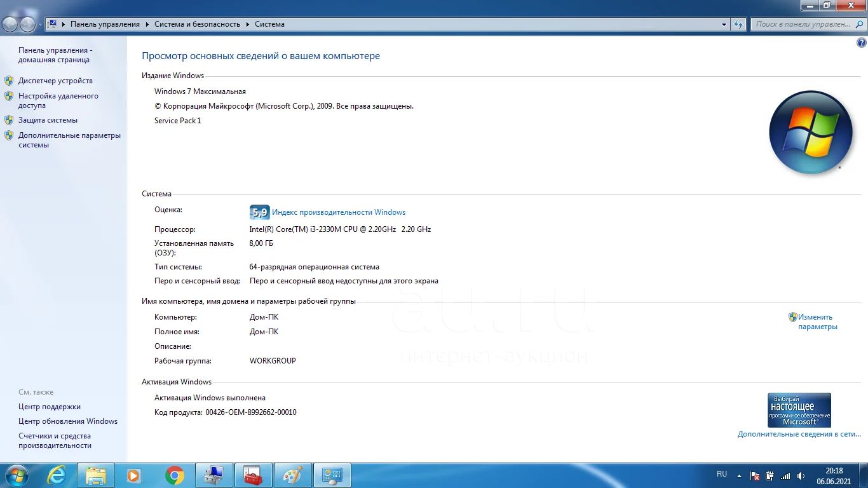
Task: Go to Система и безопасность breadcrumb
Action: pyautogui.click(x=197, y=24)
